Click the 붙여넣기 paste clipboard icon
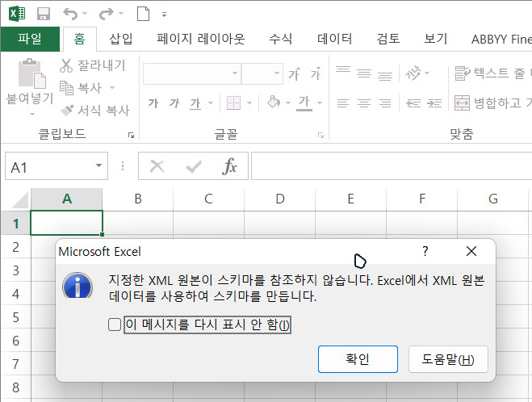This screenshot has width=532, height=402. tap(32, 73)
